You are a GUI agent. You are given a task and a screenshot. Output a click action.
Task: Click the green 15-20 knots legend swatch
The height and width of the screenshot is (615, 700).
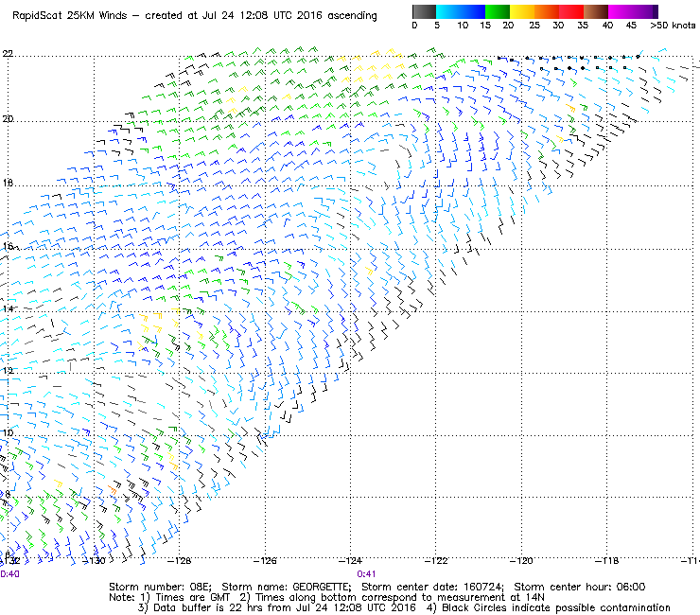pos(498,11)
